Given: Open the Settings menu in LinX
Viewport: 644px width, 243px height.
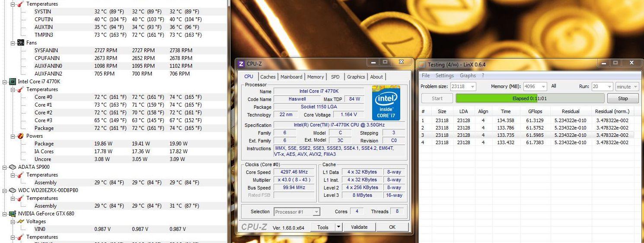Looking at the screenshot, I should coord(444,76).
